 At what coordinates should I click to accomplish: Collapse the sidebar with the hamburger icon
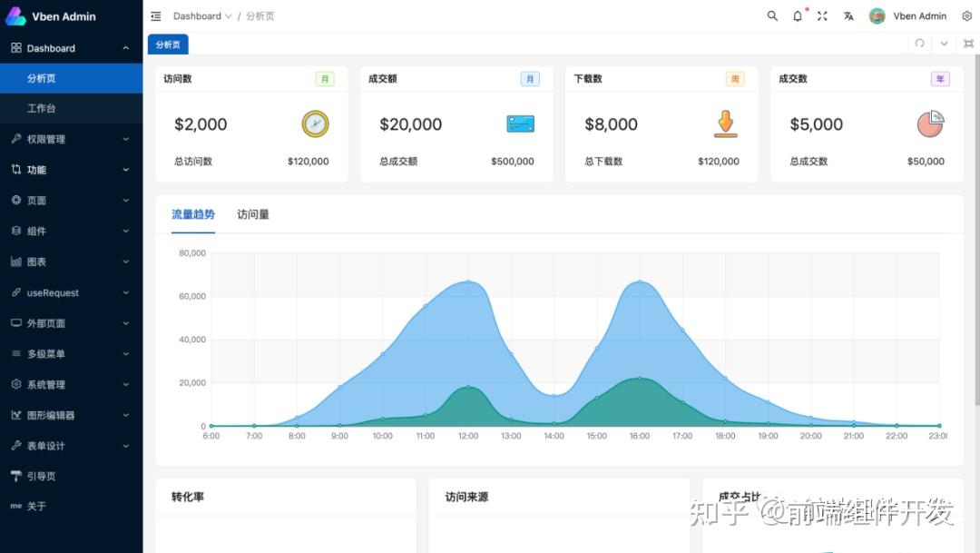point(156,15)
